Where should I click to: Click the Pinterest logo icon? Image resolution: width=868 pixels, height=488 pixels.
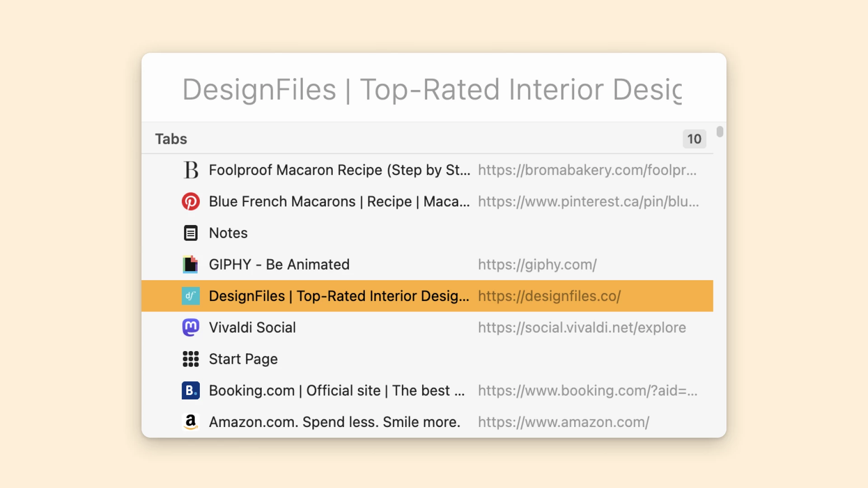[191, 202]
